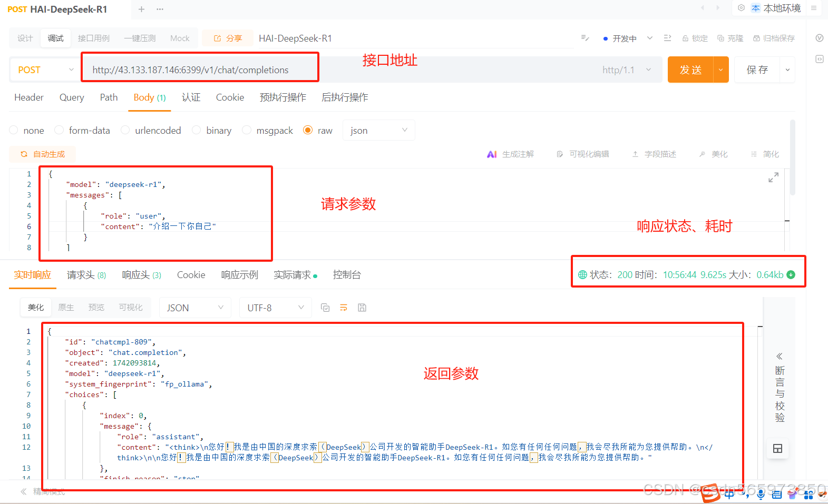Open the 后执行操作 tab
The width and height of the screenshot is (828, 504).
tap(345, 97)
